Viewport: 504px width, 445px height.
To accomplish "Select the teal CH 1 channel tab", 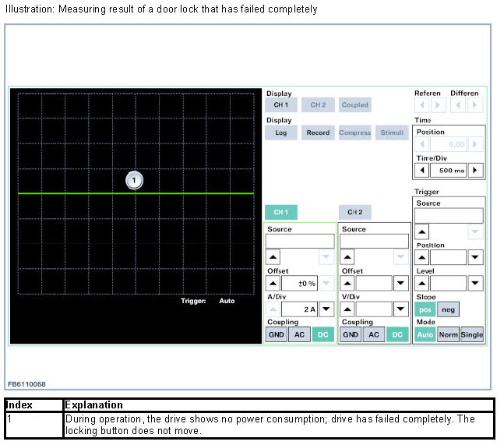I will pos(281,212).
